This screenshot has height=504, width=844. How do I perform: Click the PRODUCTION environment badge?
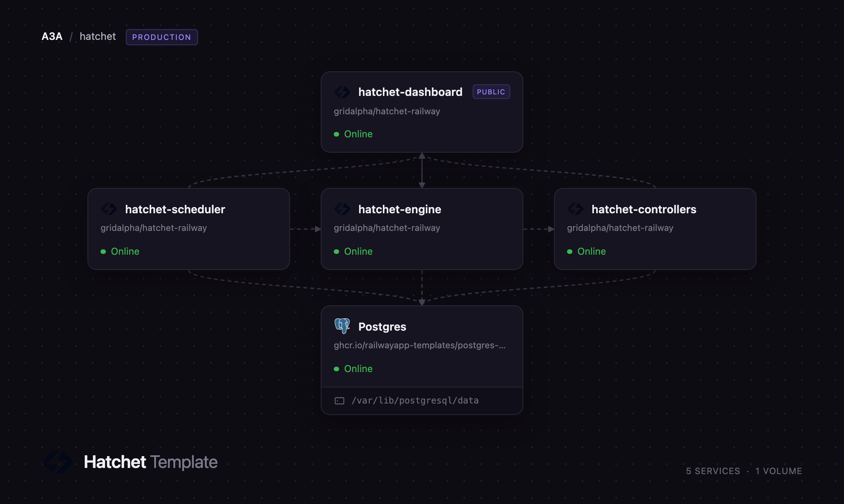[x=162, y=37]
